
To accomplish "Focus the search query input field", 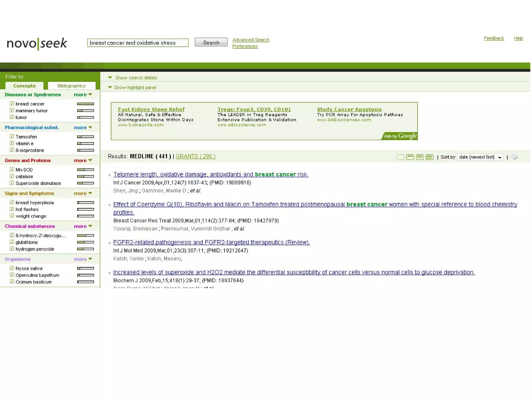I will point(138,43).
